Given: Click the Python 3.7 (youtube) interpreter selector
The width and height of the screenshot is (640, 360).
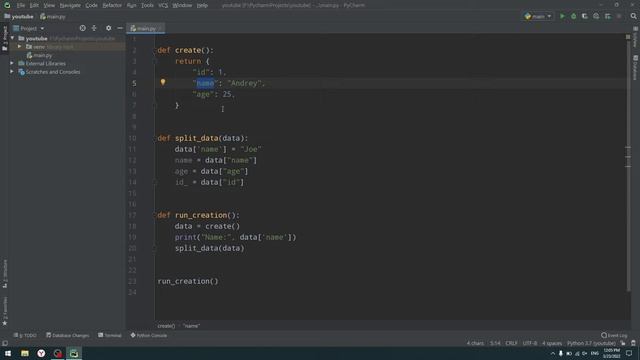Looking at the screenshot, I should tap(591, 343).
